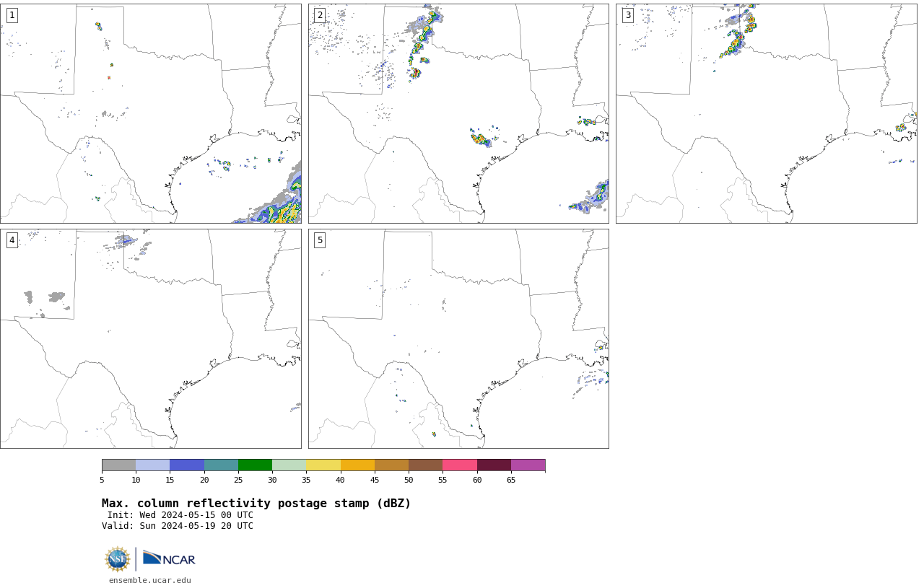Click the panel number label 4
Image resolution: width=924 pixels, height=588 pixels.
click(x=12, y=240)
